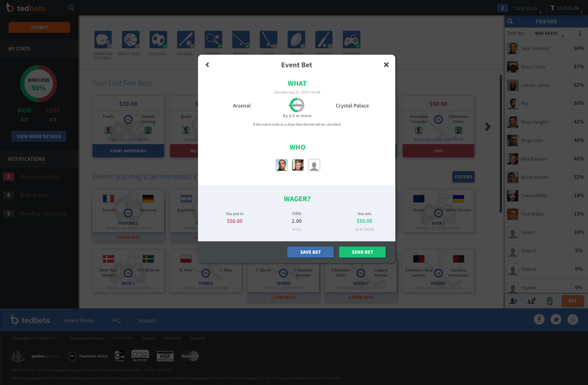The height and width of the screenshot is (385, 588).
Task: Toggle the American Football sport filter
Action: pyautogui.click(x=103, y=40)
